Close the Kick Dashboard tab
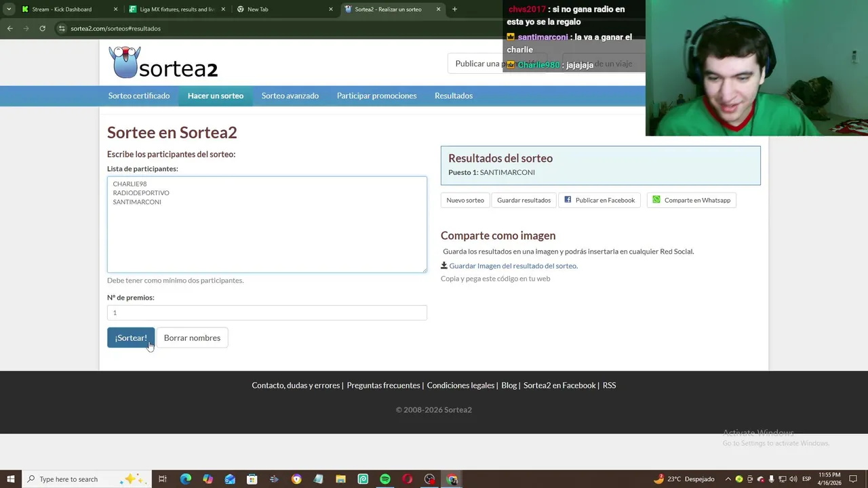Image resolution: width=868 pixels, height=488 pixels. coord(115,9)
